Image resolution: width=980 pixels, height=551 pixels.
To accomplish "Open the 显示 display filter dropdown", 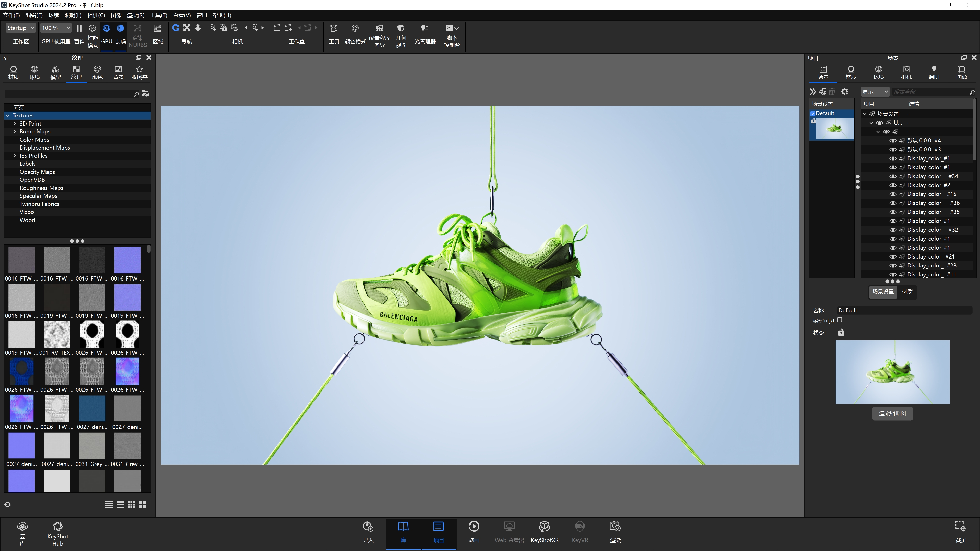I will pyautogui.click(x=875, y=92).
